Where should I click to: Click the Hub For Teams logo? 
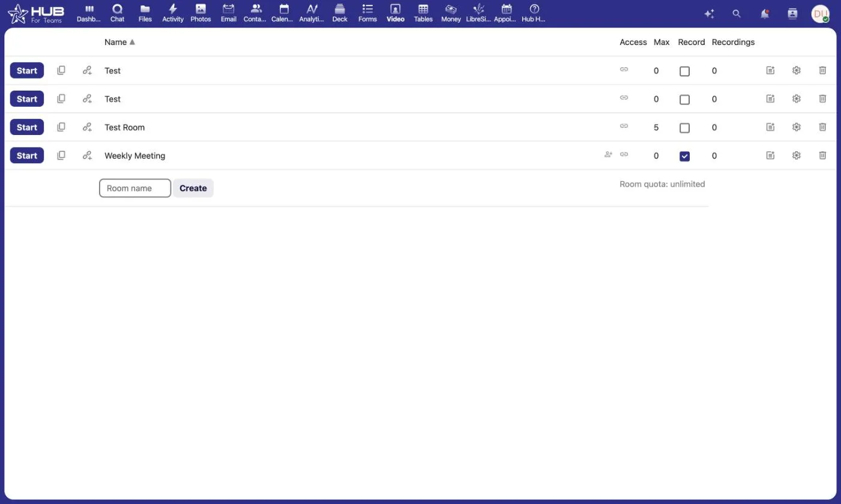36,13
